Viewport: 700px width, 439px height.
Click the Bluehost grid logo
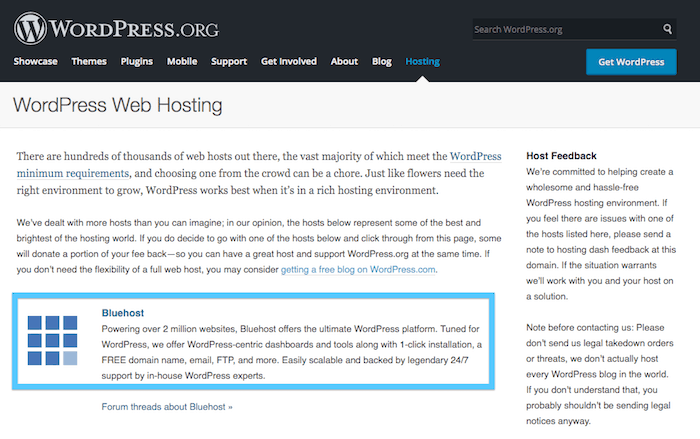tap(52, 340)
